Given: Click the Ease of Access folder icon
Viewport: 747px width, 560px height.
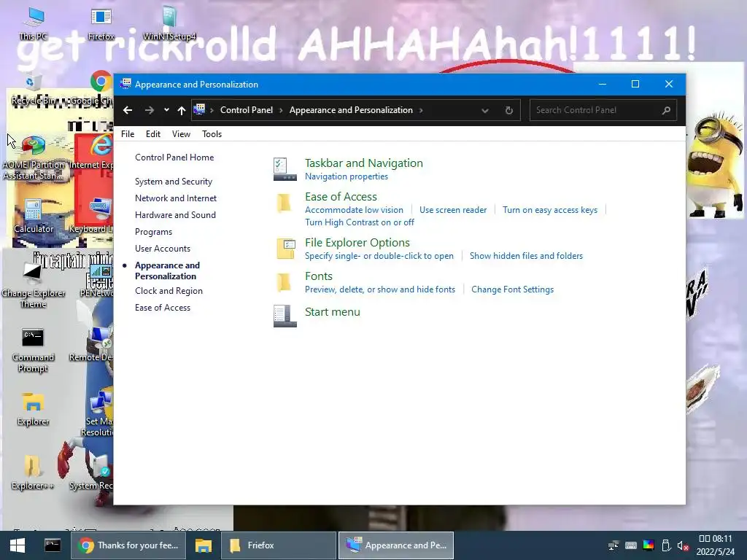Looking at the screenshot, I should pyautogui.click(x=285, y=203).
